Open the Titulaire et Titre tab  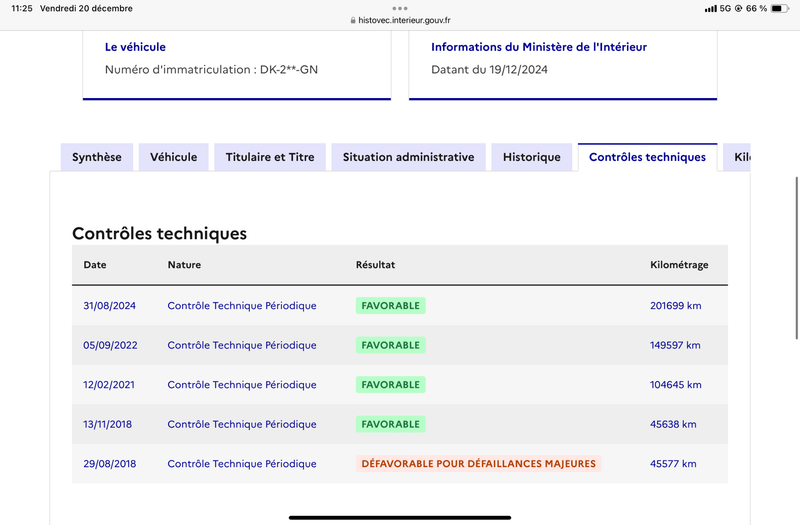click(x=270, y=157)
